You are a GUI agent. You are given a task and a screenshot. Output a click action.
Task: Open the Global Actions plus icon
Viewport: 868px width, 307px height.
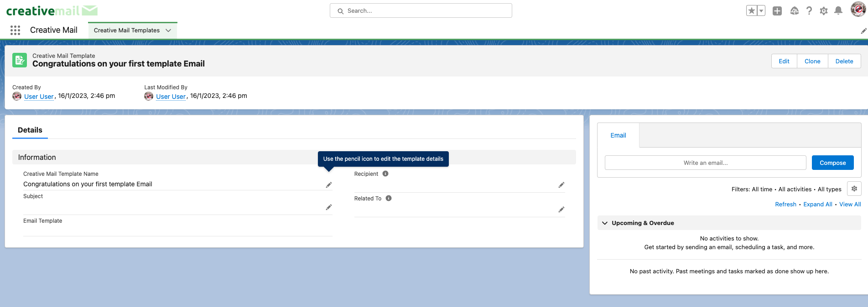point(777,11)
